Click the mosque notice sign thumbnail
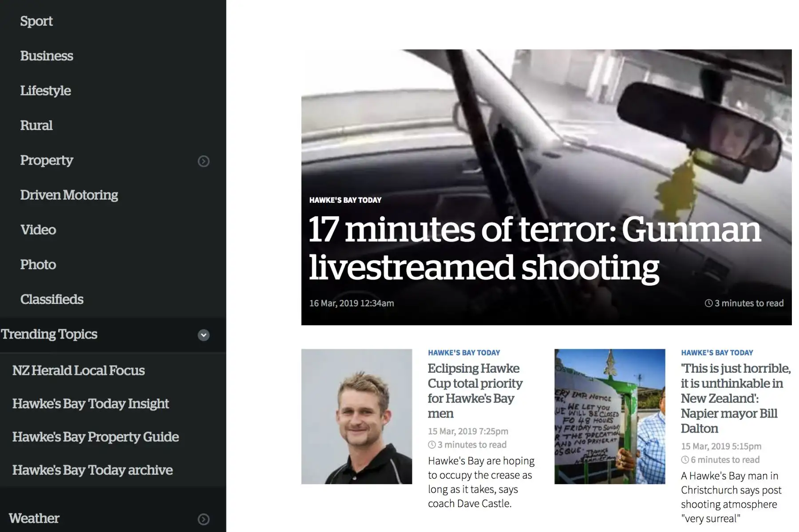The width and height of the screenshot is (799, 532). tap(609, 416)
